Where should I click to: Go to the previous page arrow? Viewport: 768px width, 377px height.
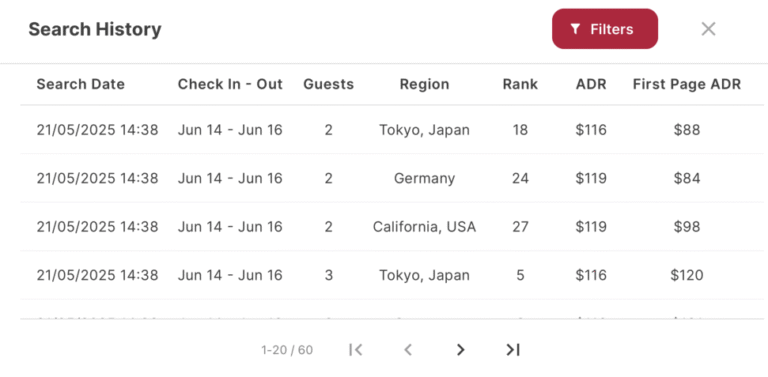(408, 350)
